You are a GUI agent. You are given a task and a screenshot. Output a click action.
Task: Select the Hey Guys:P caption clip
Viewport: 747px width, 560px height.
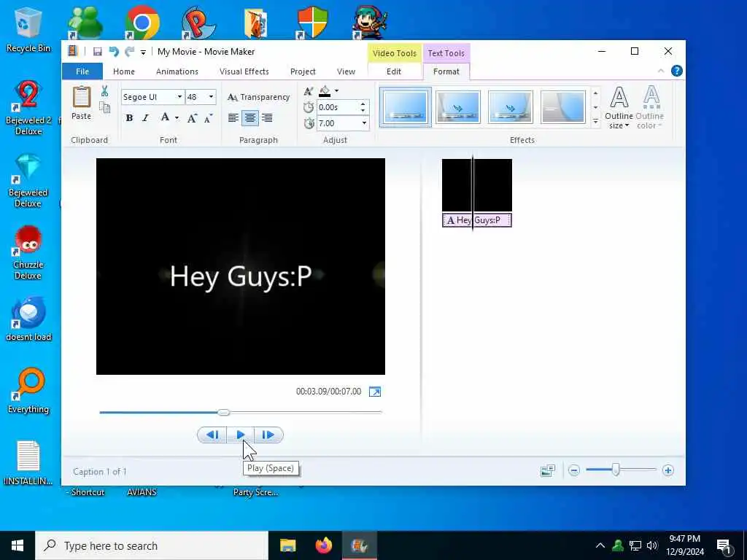477,220
